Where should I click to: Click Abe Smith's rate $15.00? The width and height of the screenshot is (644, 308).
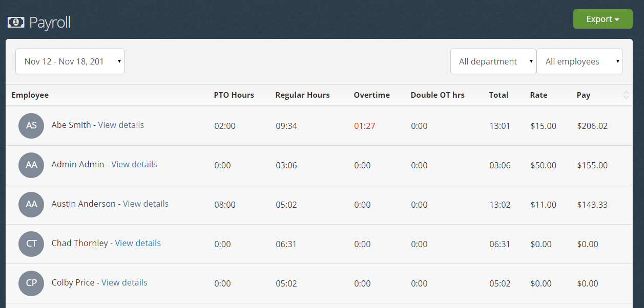tap(544, 126)
